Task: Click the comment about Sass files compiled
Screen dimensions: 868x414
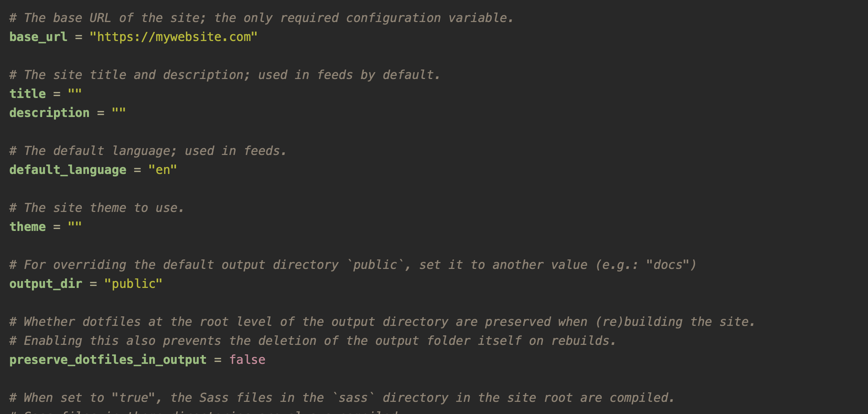Action: pyautogui.click(x=342, y=398)
